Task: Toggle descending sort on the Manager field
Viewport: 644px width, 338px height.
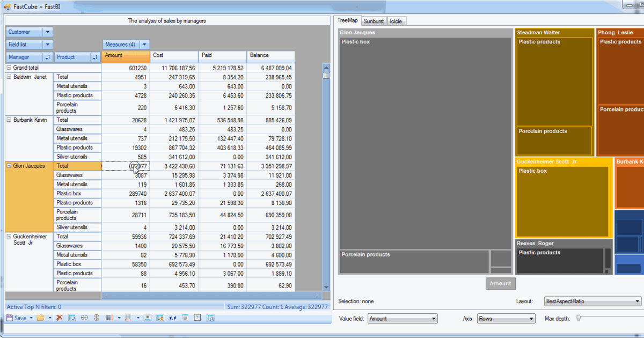Action: click(48, 56)
